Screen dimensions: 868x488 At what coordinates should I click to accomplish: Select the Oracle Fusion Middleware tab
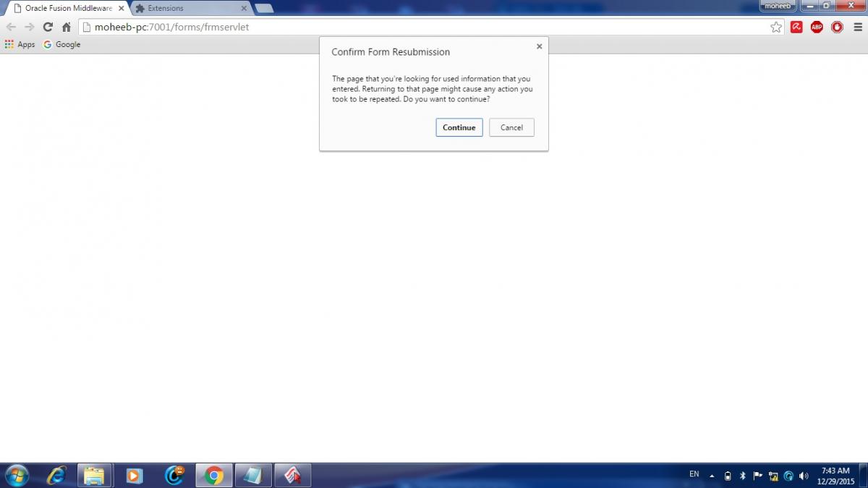(65, 8)
